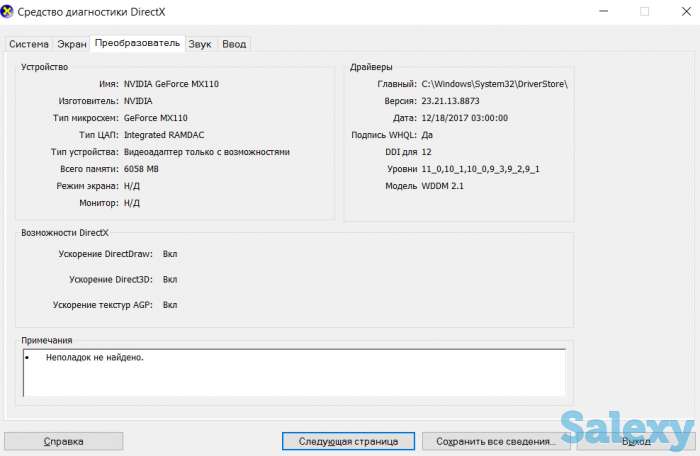
Task: Select the driver version 23.21.13.8873 text
Action: coord(450,101)
